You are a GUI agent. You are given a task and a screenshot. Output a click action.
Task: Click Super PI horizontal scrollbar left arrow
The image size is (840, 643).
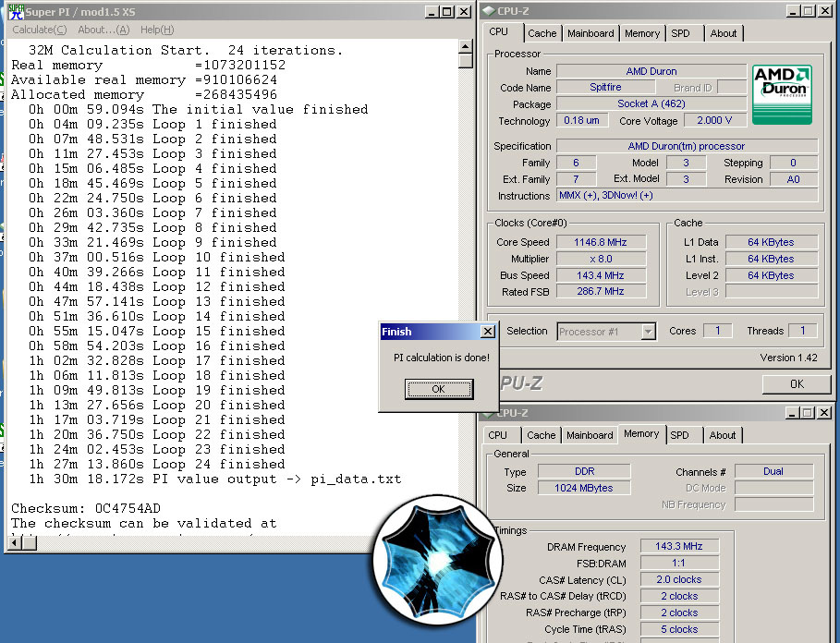[15, 543]
